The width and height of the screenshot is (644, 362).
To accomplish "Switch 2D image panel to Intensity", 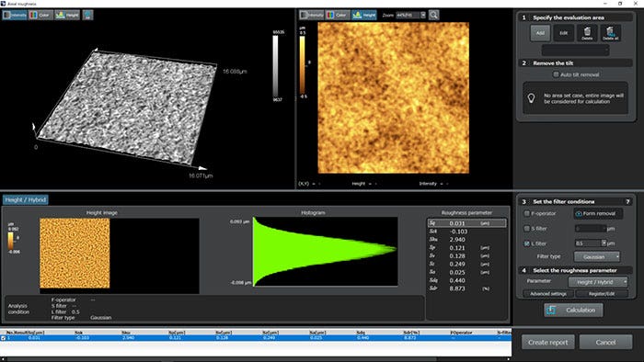I will [x=312, y=16].
